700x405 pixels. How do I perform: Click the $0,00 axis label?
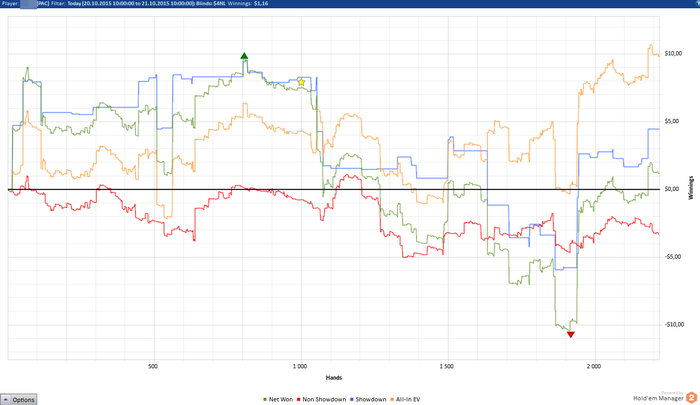[x=673, y=189]
